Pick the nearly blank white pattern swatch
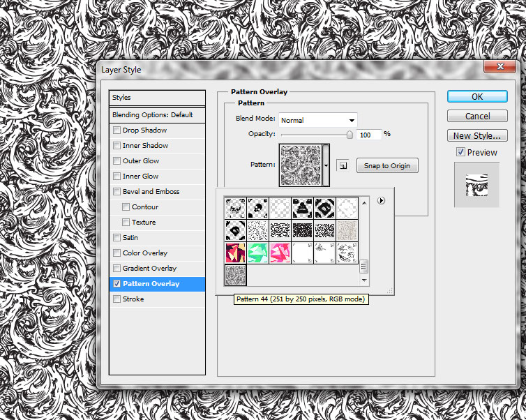526x420 pixels. point(303,253)
